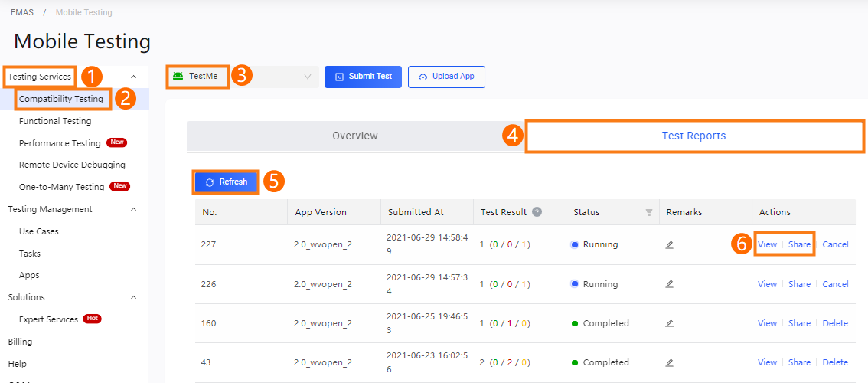This screenshot has height=383, width=868.
Task: Collapse the Testing Services section chevron
Action: tap(133, 77)
